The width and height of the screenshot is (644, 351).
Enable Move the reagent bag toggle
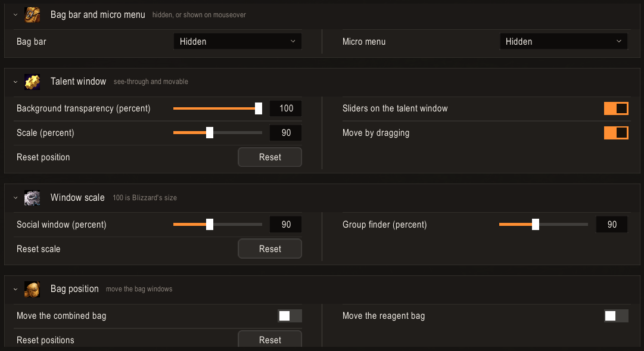pyautogui.click(x=616, y=316)
